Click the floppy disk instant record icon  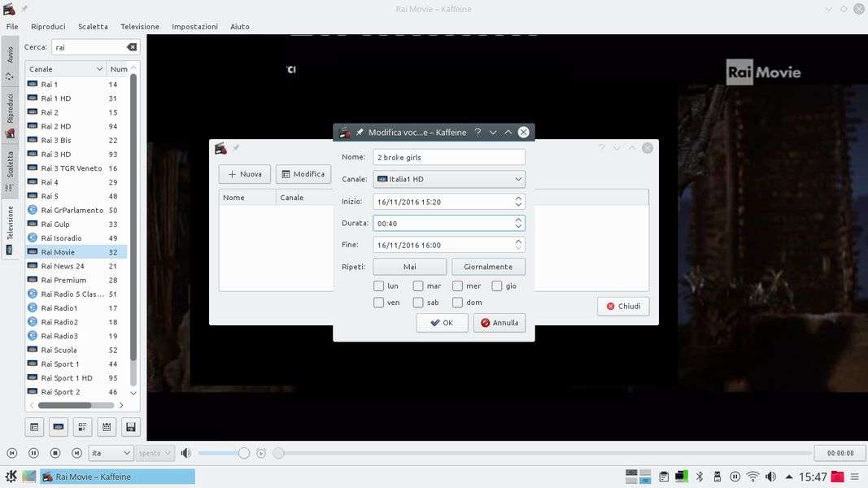pyautogui.click(x=130, y=426)
